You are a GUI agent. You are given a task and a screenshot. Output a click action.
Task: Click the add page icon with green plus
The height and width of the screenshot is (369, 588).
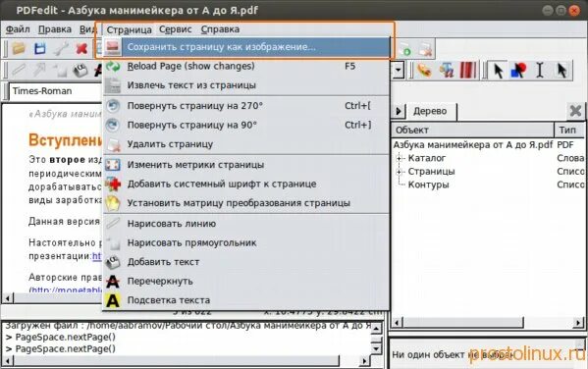click(x=405, y=49)
